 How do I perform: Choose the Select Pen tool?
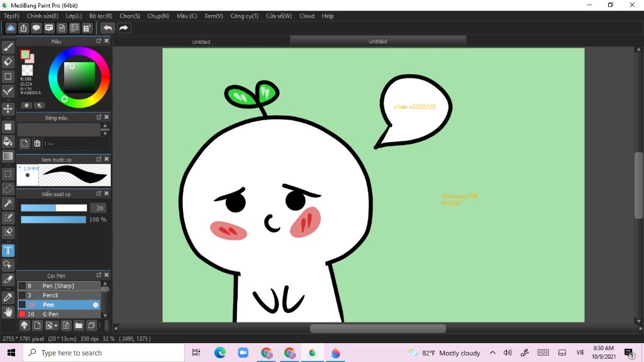tap(8, 217)
